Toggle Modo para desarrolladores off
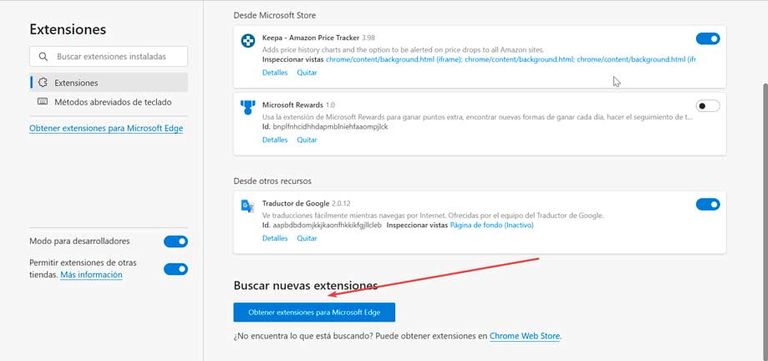 (x=176, y=241)
